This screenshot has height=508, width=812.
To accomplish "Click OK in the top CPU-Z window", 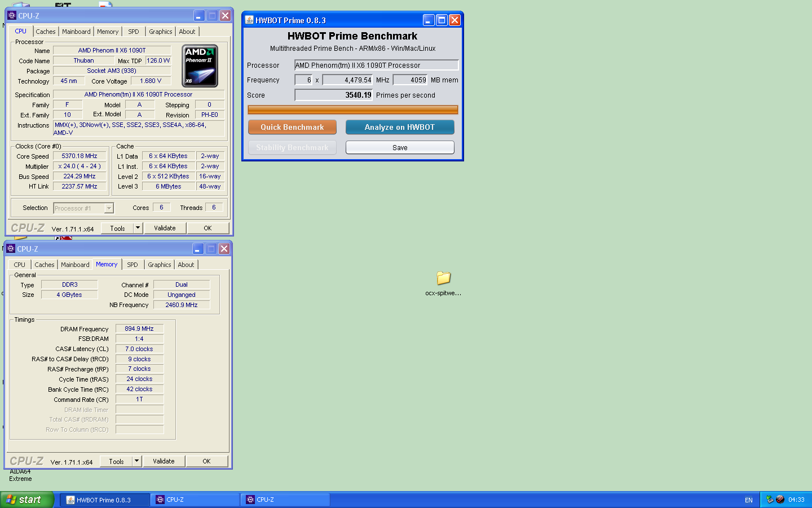I will (208, 228).
